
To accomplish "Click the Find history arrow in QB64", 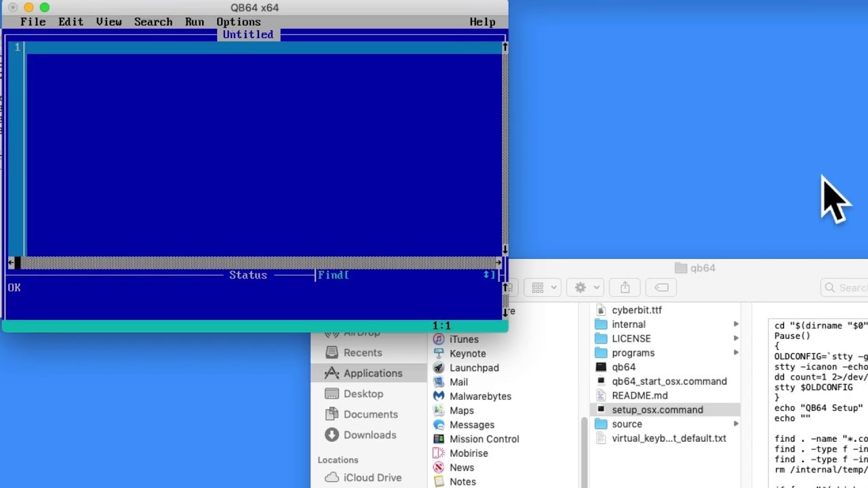I will (x=487, y=274).
